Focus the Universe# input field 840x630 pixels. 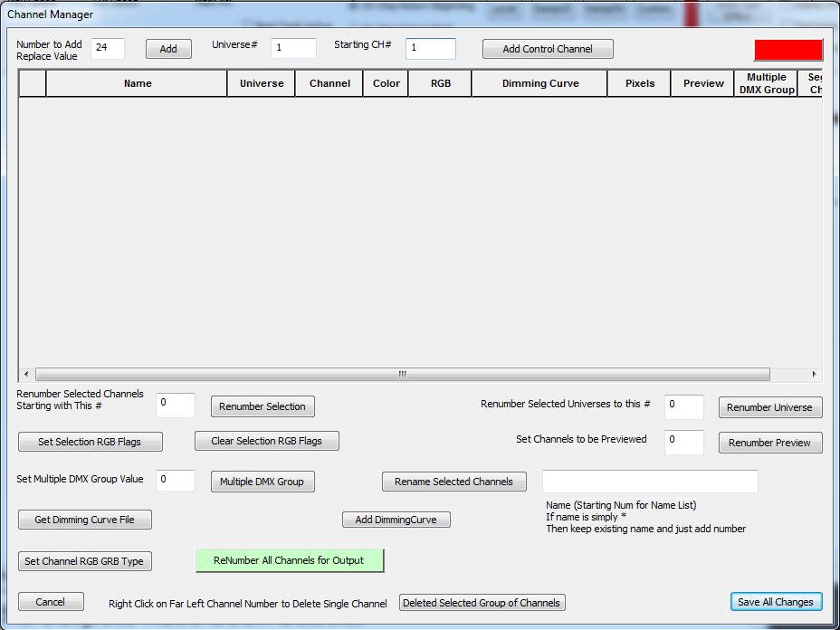(x=293, y=48)
